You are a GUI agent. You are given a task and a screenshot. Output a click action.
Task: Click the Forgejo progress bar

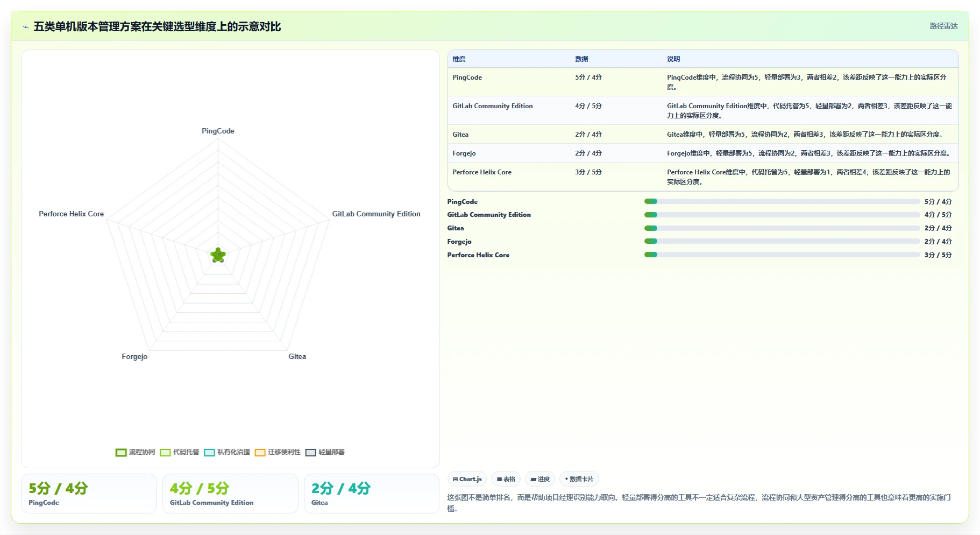(x=782, y=241)
